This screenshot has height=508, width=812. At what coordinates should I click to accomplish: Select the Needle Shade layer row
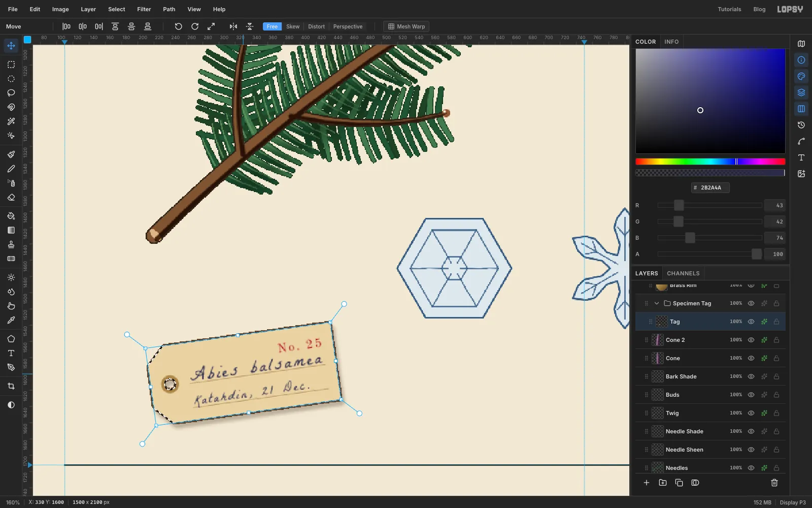click(x=710, y=431)
